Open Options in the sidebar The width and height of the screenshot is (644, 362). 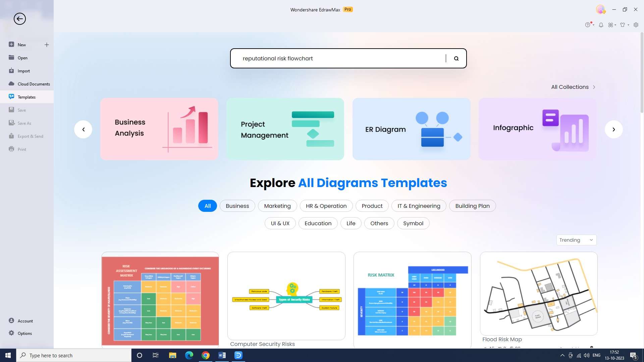[24, 333]
